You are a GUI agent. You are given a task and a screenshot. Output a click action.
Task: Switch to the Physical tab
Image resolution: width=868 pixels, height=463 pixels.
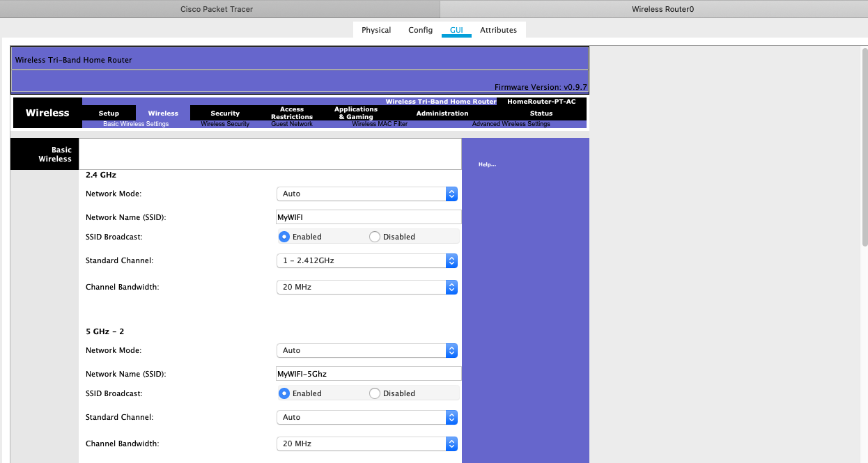pos(376,30)
